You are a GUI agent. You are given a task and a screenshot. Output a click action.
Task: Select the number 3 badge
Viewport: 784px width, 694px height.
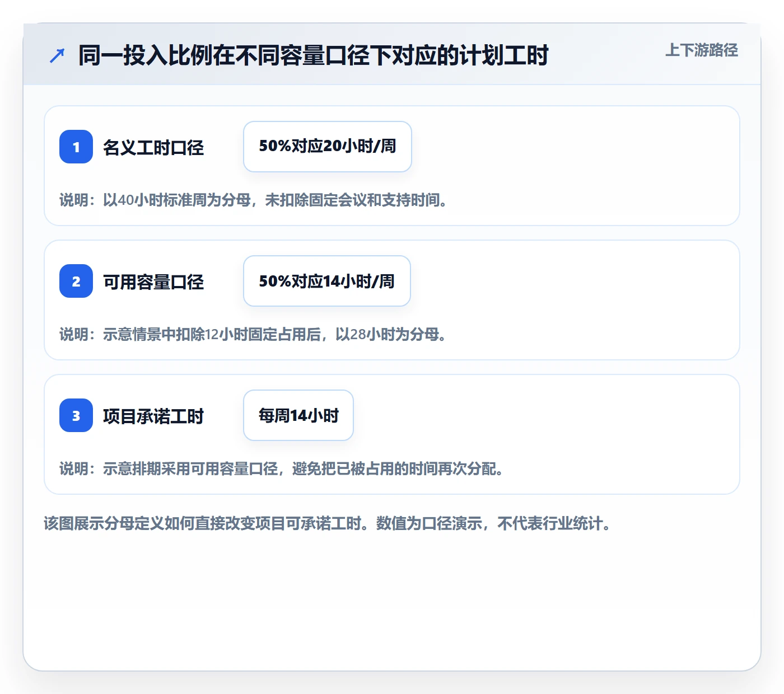tap(76, 415)
